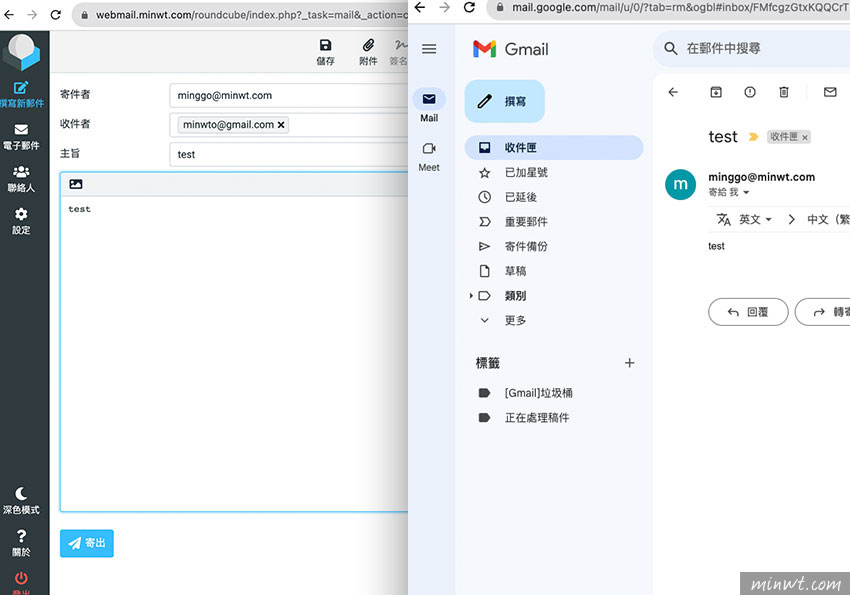Image resolution: width=850 pixels, height=595 pixels.
Task: Open Gmail main menu hamburger icon
Action: click(429, 49)
